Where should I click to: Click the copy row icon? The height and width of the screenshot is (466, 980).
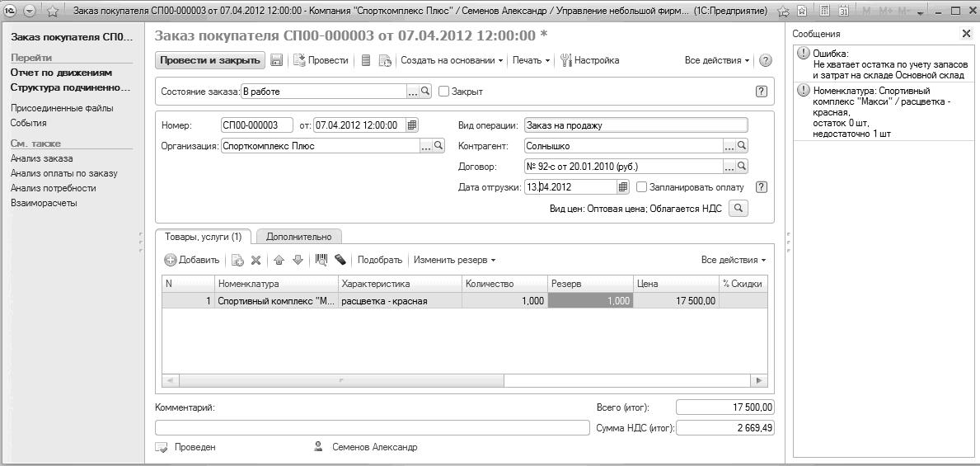click(x=237, y=260)
